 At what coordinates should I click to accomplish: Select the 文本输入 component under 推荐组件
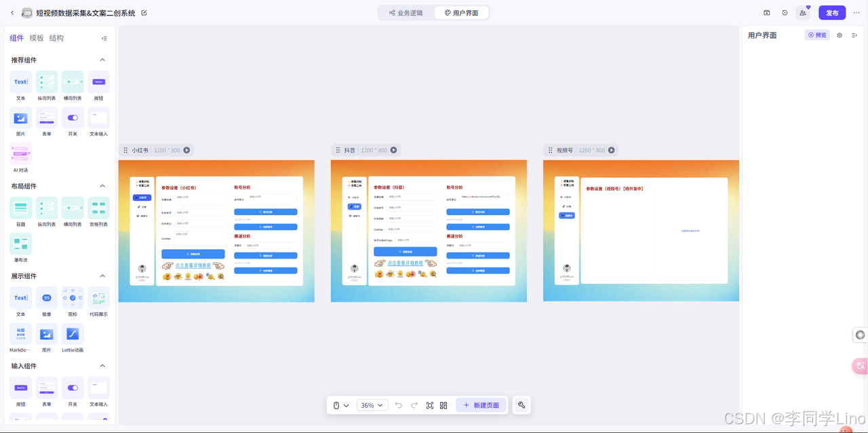(x=98, y=122)
